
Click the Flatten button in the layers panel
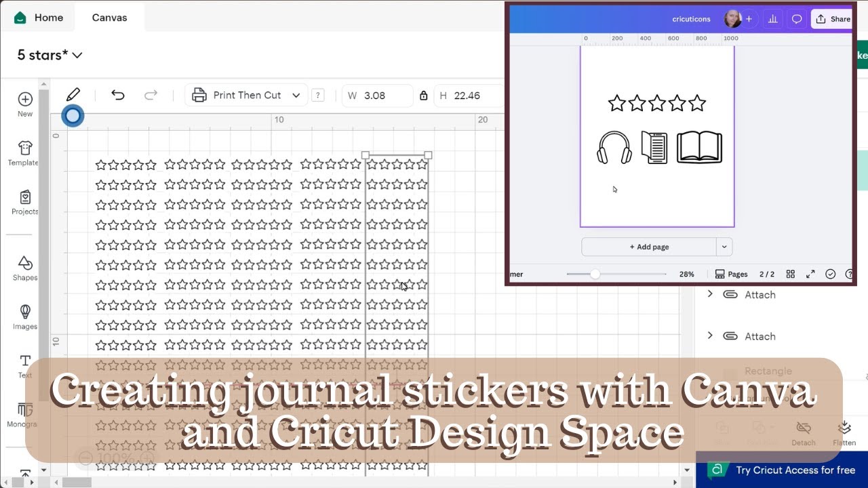[844, 434]
